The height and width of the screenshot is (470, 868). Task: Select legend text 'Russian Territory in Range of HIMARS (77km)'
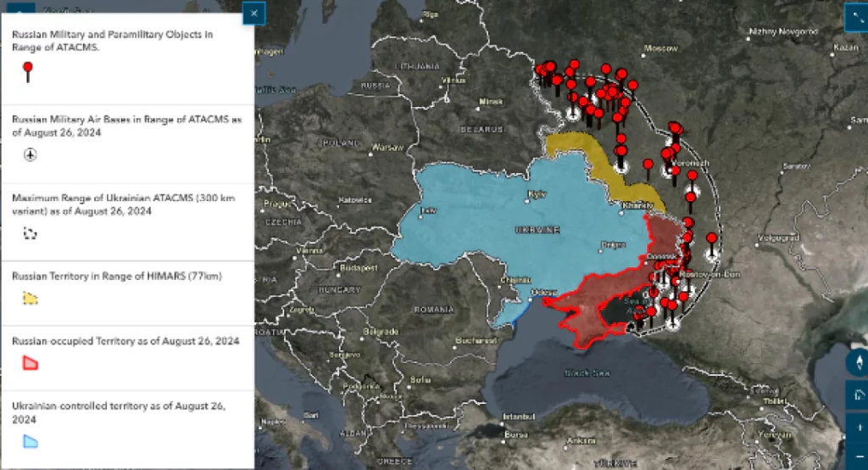117,276
